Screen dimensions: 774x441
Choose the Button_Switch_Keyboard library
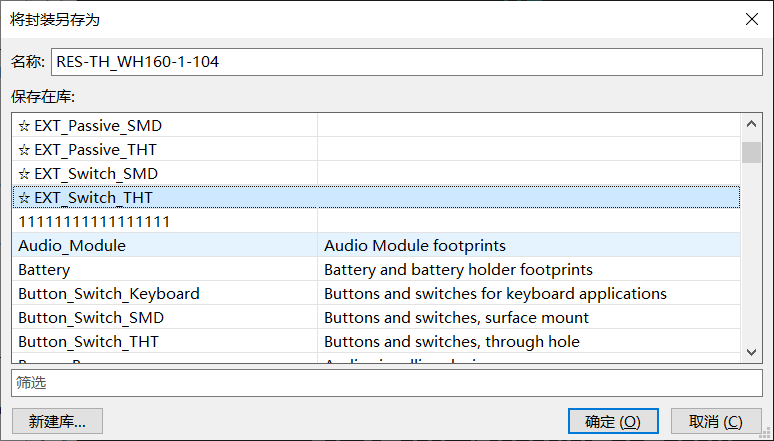(x=108, y=294)
